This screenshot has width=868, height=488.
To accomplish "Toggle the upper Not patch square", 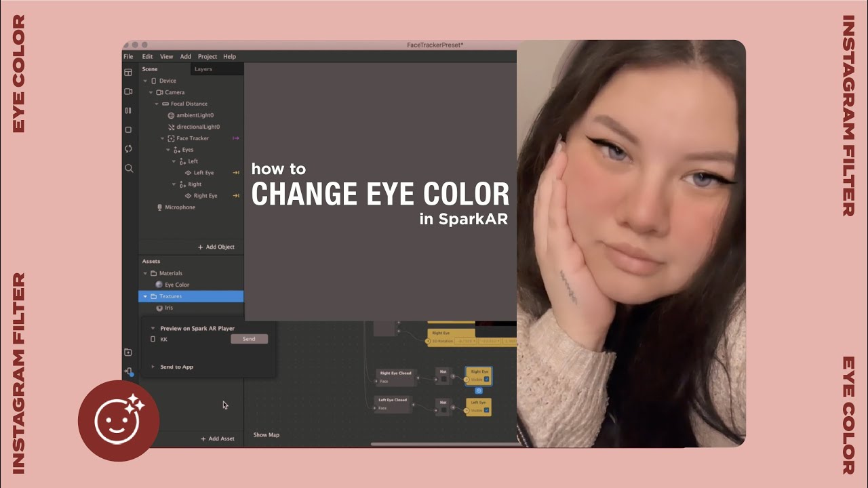I will pyautogui.click(x=443, y=379).
